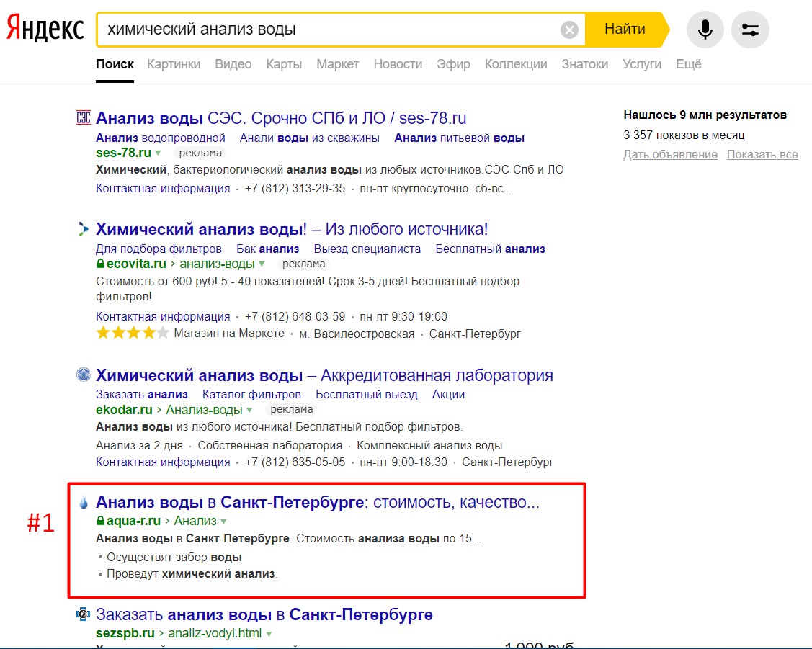Click 'Дать объявление' link
Image resolution: width=812 pixels, height=649 pixels.
(670, 154)
